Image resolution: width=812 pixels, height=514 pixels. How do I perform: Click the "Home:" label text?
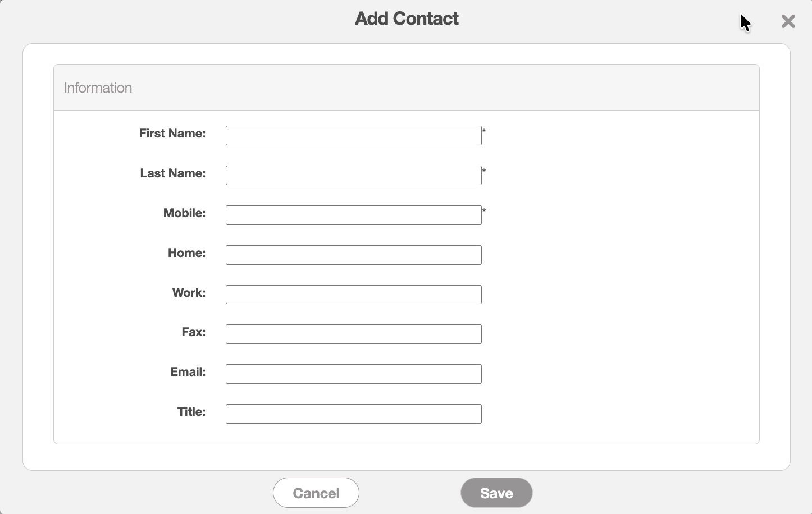(x=186, y=253)
